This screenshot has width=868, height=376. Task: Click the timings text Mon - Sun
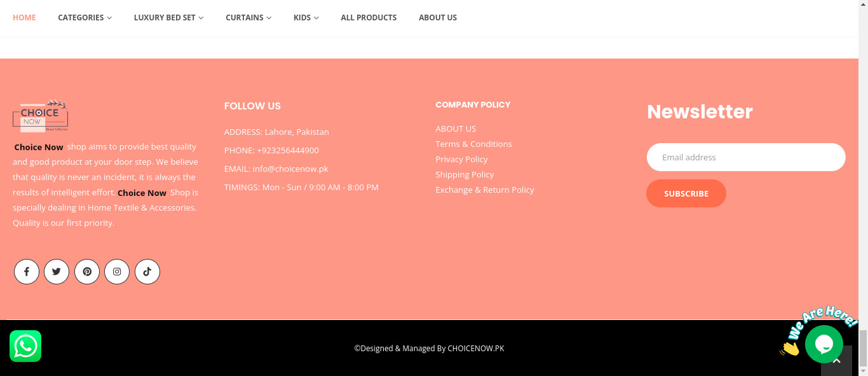pos(282,187)
